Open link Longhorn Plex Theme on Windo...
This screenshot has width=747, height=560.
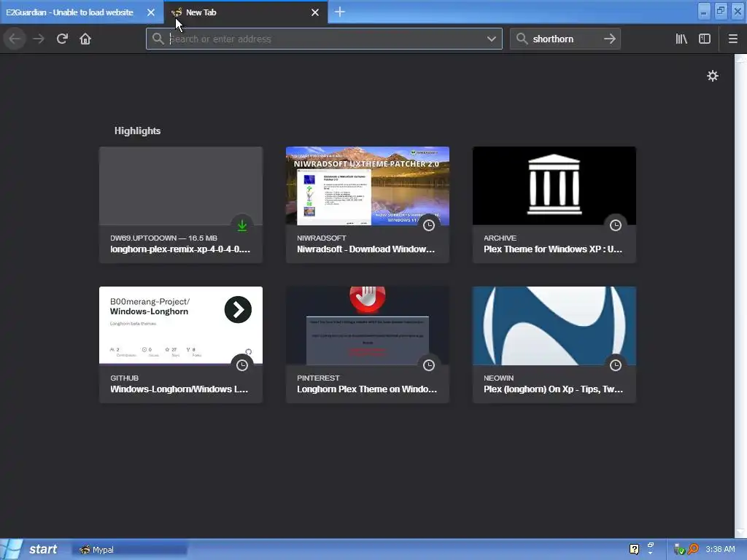coord(366,389)
